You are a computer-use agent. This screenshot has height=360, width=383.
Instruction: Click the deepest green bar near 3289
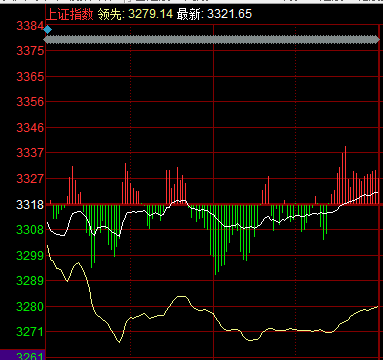coord(216,240)
